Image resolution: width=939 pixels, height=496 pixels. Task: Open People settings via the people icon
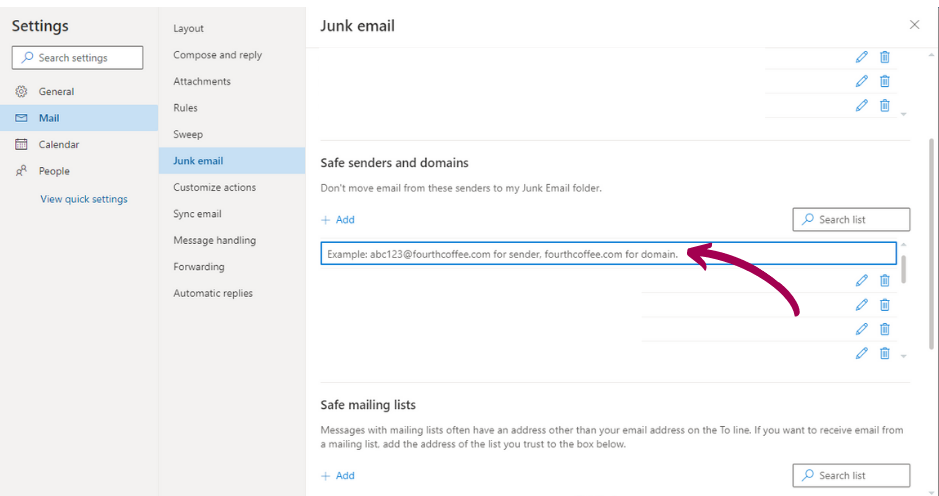(22, 171)
